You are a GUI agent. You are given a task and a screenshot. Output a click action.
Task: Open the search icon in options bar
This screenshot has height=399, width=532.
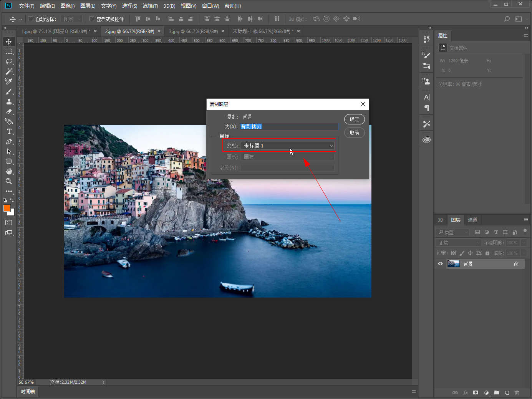click(507, 19)
